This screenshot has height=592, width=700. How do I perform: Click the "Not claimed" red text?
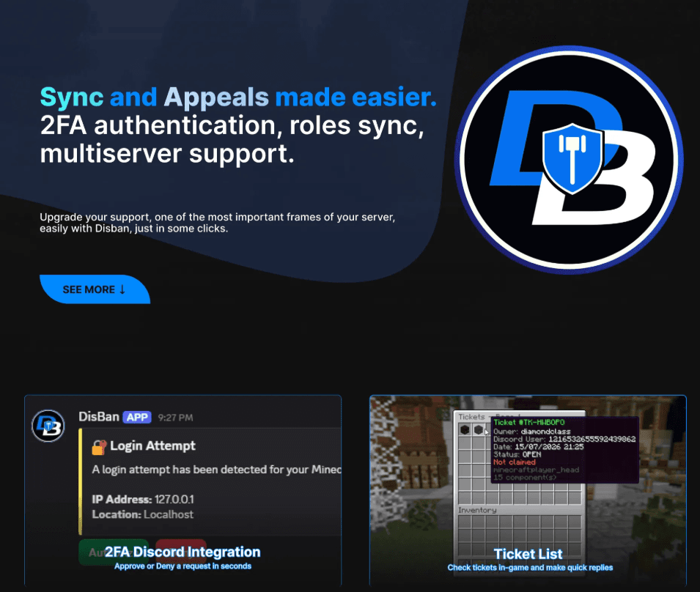[x=515, y=462]
